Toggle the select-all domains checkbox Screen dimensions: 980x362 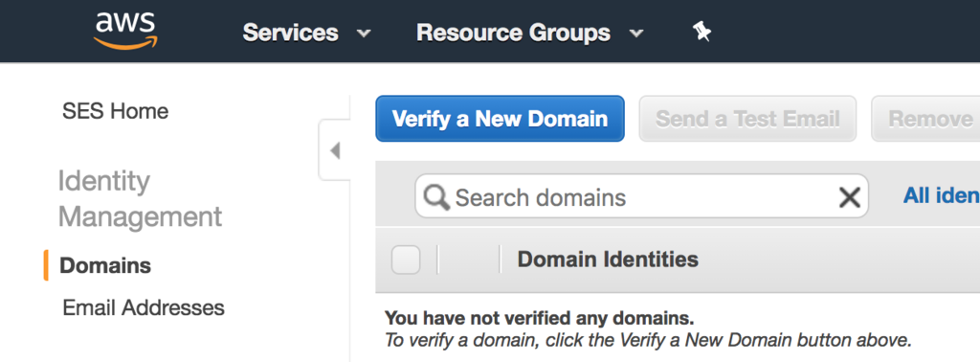coord(406,260)
